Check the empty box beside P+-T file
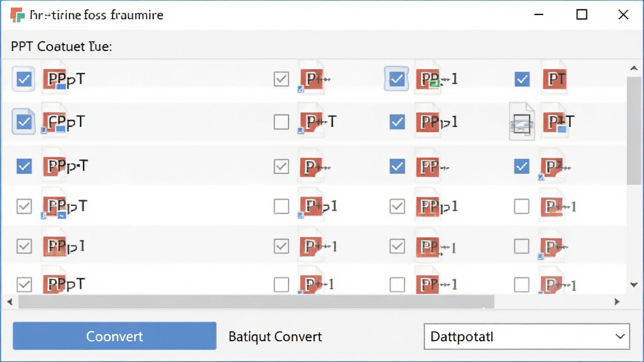The height and width of the screenshot is (362, 644). pyautogui.click(x=281, y=122)
